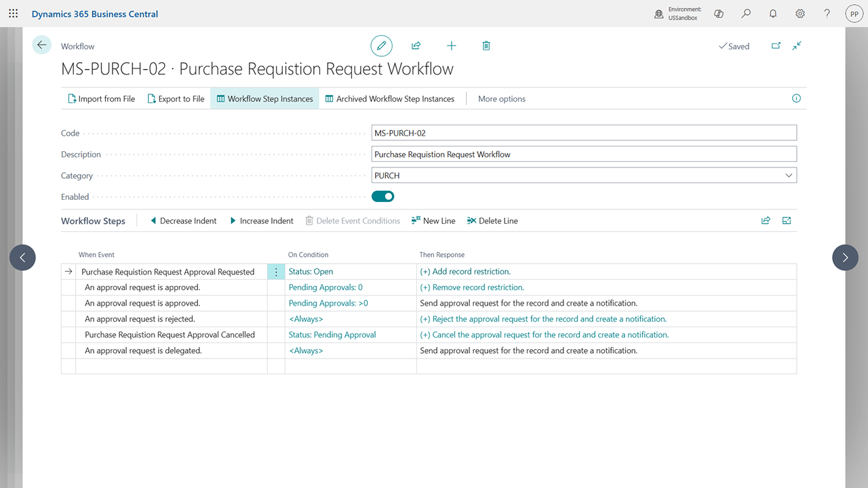Click the share icon on the Workflow Steps bar
The width and height of the screenshot is (868, 488).
(x=766, y=220)
